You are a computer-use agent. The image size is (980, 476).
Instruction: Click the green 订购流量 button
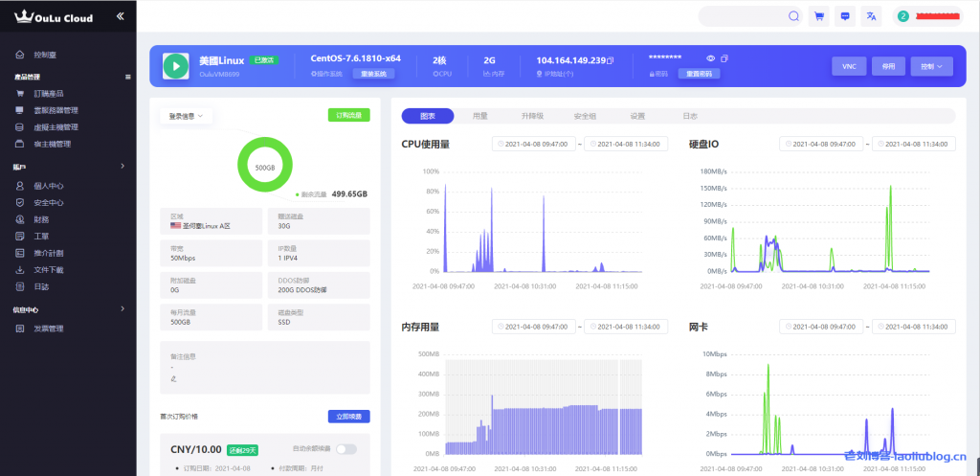tap(348, 115)
